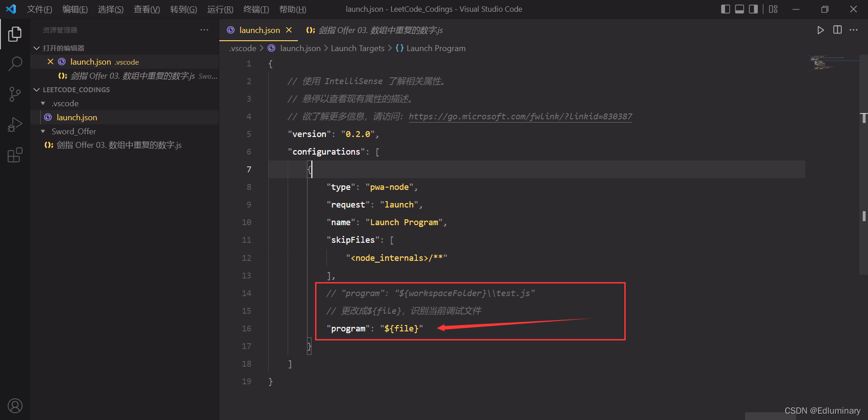Toggle bottom panel layout icon
The width and height of the screenshot is (868, 420).
[x=739, y=9]
